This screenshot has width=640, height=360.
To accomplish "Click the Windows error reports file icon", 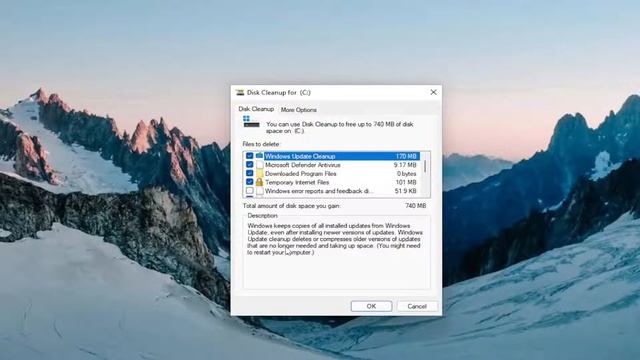I will click(260, 191).
